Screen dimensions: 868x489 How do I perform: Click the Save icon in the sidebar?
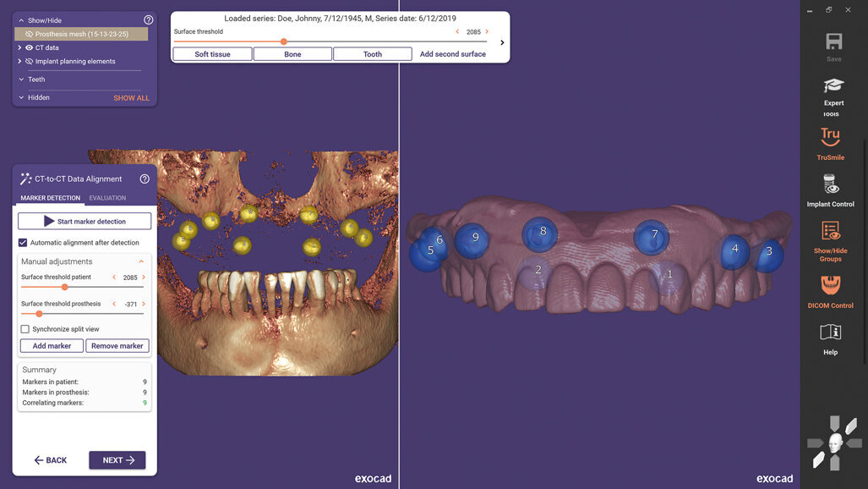click(x=833, y=41)
